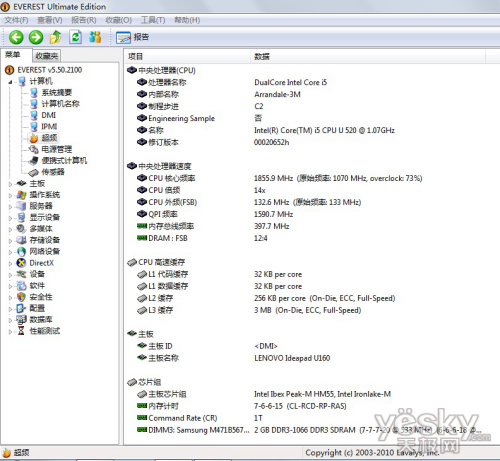Open the 查看(V) menu
This screenshot has height=461, width=500.
click(50, 20)
